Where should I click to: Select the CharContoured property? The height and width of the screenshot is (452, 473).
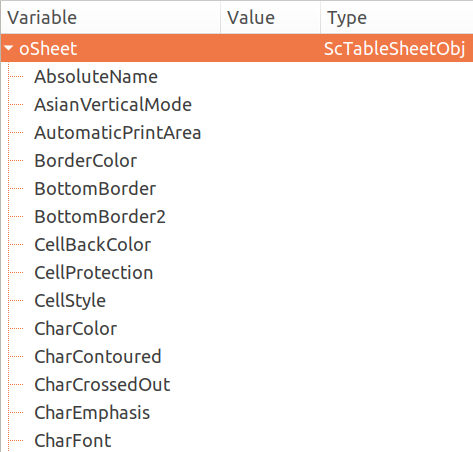[x=98, y=357]
